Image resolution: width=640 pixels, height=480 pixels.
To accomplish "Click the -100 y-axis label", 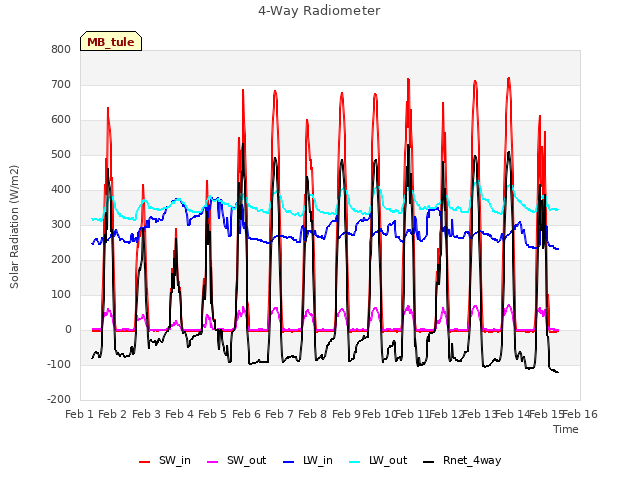I will [59, 364].
